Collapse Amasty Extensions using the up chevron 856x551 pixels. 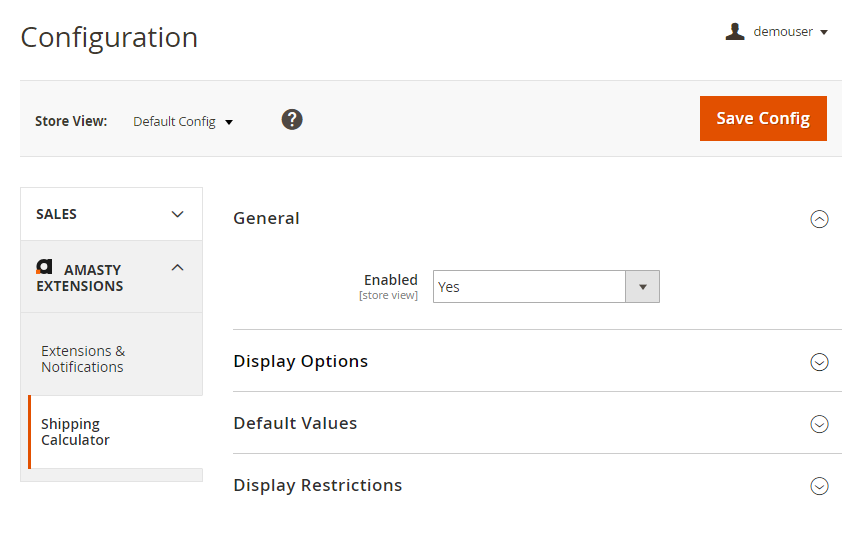point(178,267)
